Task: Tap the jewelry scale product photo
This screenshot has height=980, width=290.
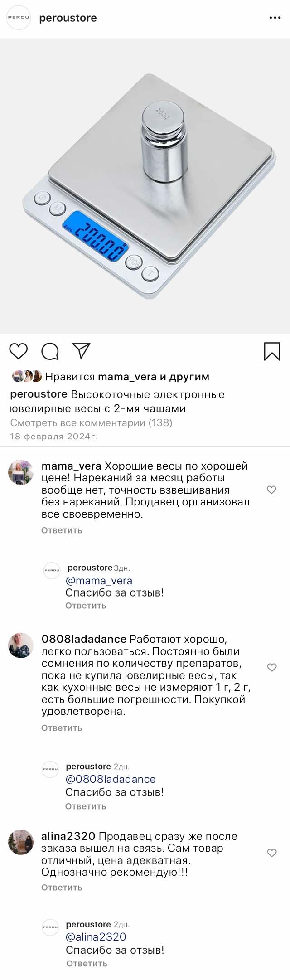Action: tap(145, 186)
